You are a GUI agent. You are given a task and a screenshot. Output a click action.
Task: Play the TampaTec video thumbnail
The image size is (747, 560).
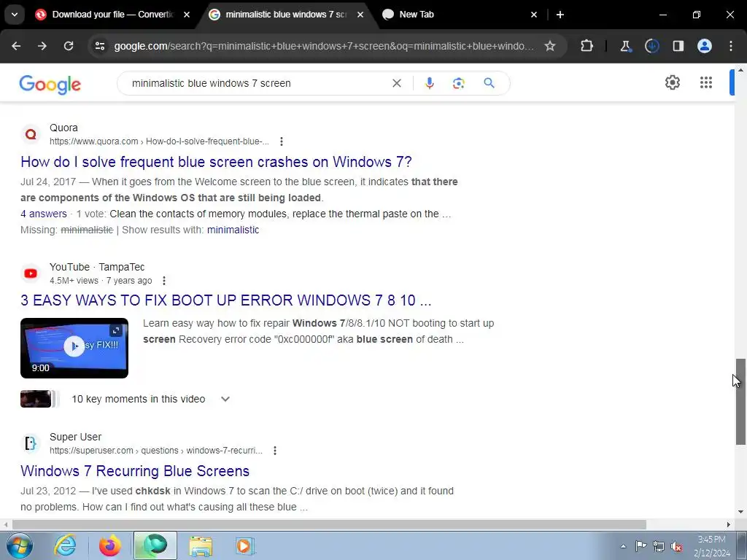[x=74, y=348]
